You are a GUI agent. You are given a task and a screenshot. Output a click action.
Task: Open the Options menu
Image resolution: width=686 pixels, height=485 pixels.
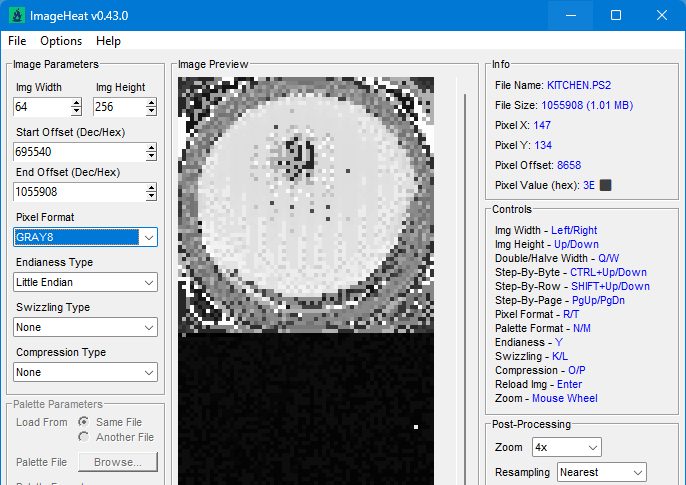(61, 41)
